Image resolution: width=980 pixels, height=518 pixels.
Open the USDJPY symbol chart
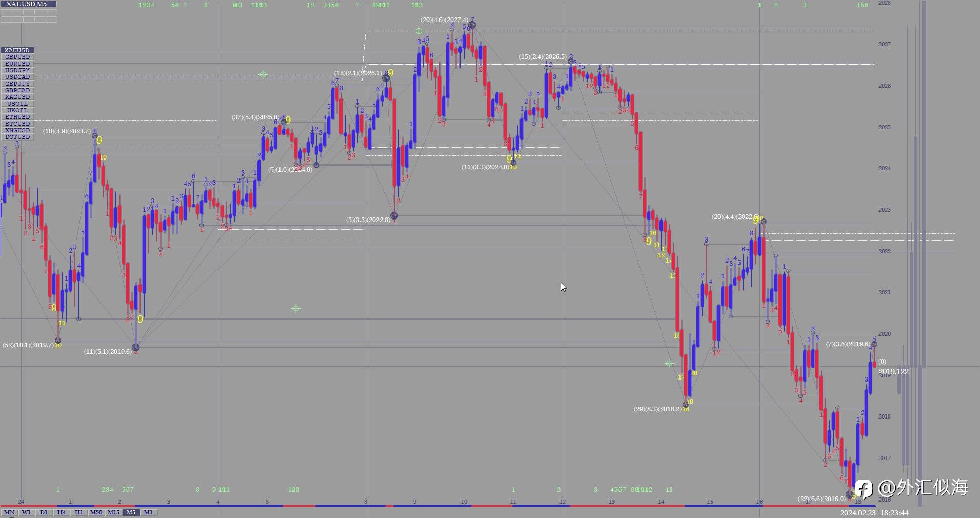point(17,70)
